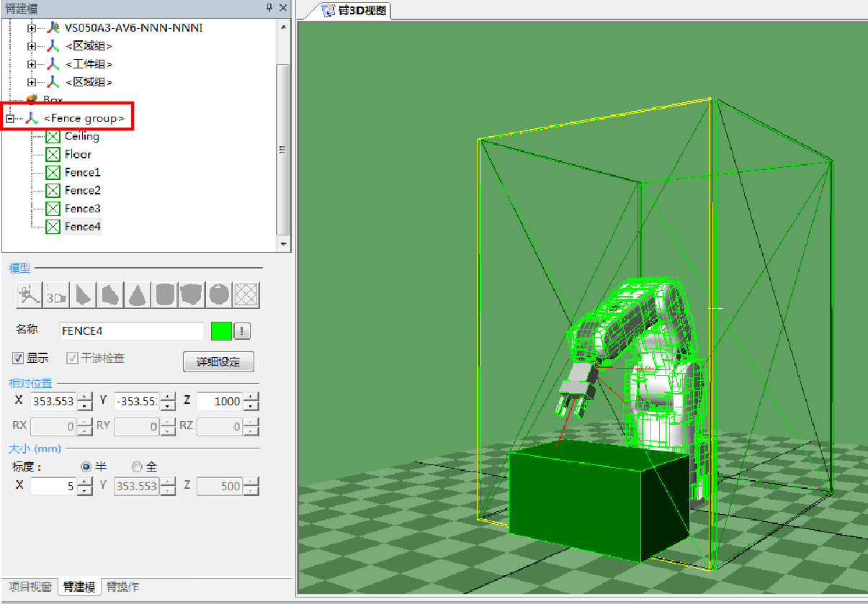Select the 全 radio button
Screen dimensions: 868x604
coord(137,466)
